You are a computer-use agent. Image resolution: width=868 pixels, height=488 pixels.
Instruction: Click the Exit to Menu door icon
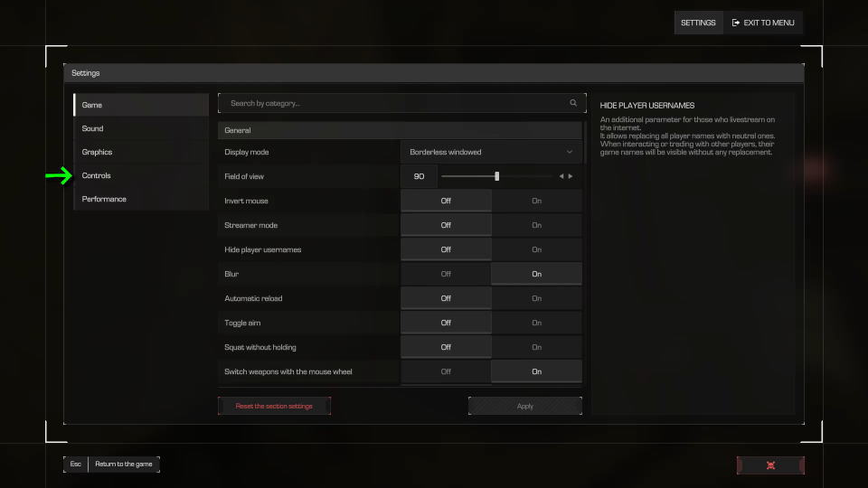click(736, 23)
